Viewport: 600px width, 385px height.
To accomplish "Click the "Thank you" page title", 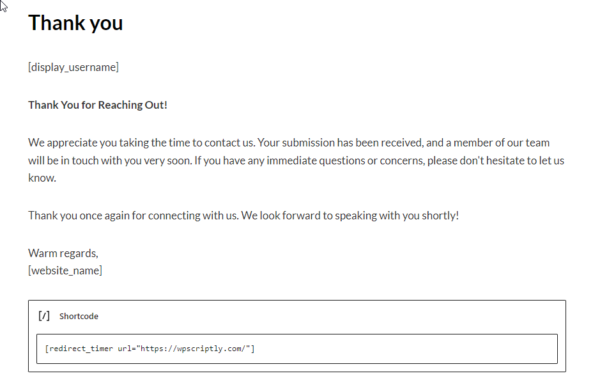I will pyautogui.click(x=75, y=23).
